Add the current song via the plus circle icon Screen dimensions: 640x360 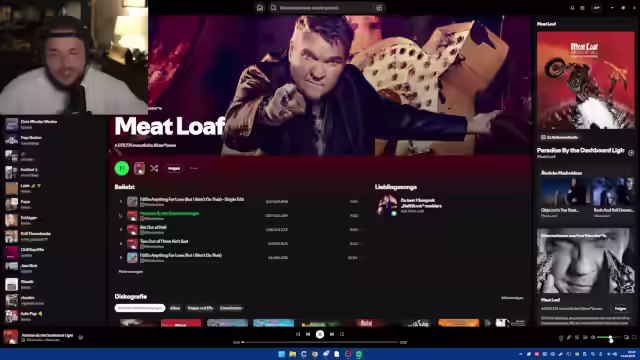click(631, 152)
